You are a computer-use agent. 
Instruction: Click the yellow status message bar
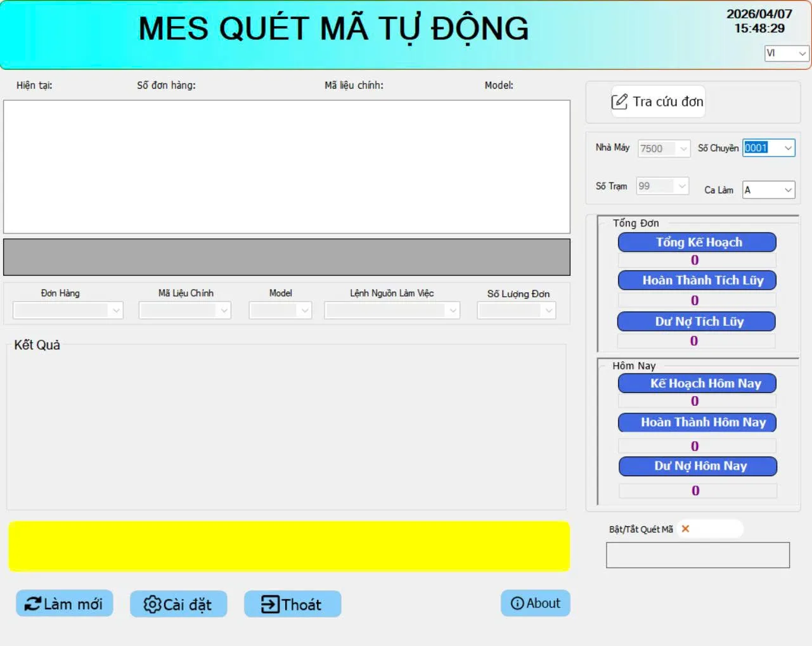288,546
